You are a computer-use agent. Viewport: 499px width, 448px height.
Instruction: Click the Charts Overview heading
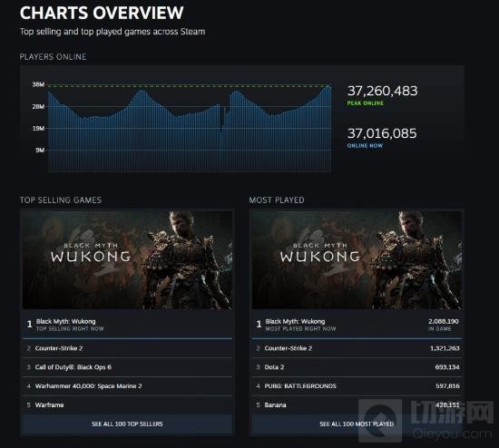102,13
